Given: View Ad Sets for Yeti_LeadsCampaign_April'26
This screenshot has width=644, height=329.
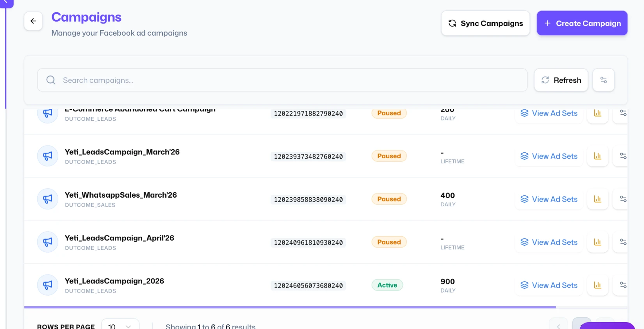Looking at the screenshot, I should click(x=549, y=242).
